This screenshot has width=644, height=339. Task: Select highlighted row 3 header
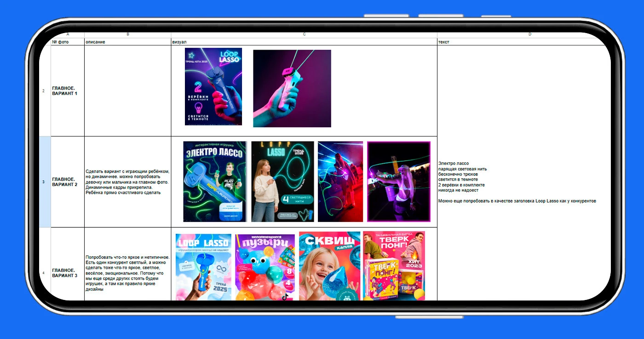(44, 182)
